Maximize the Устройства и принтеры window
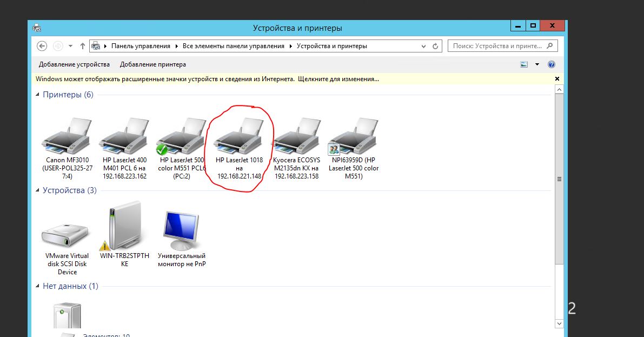The image size is (644, 337). click(533, 26)
